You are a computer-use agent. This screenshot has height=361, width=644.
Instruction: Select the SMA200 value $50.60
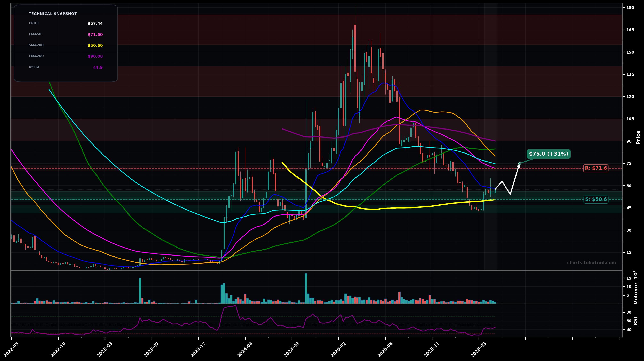coord(95,46)
